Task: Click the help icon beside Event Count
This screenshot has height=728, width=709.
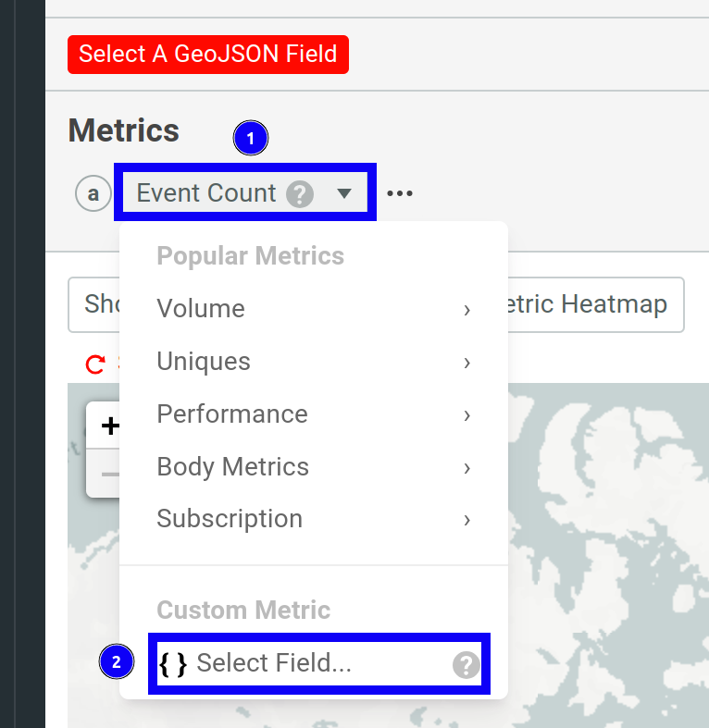Action: [x=300, y=193]
